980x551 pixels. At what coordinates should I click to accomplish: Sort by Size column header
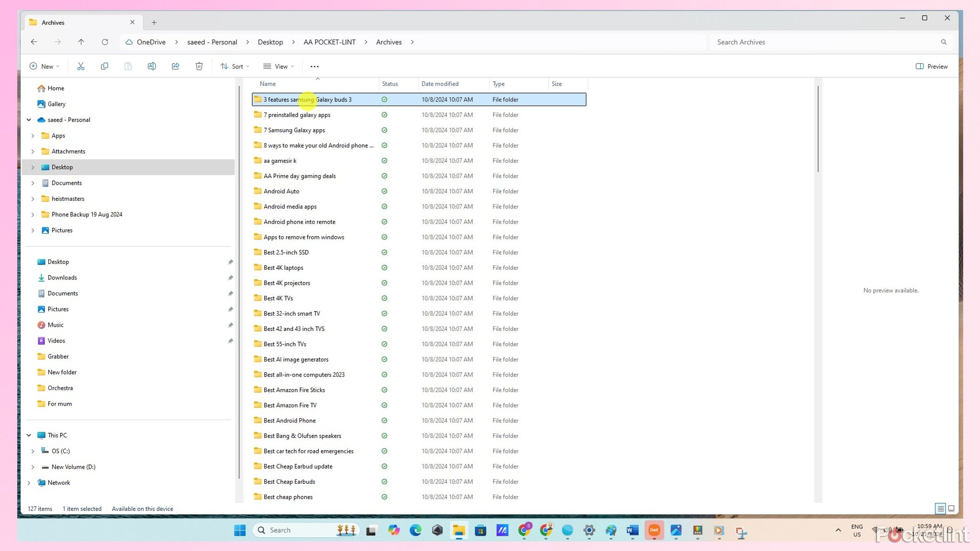[x=568, y=83]
